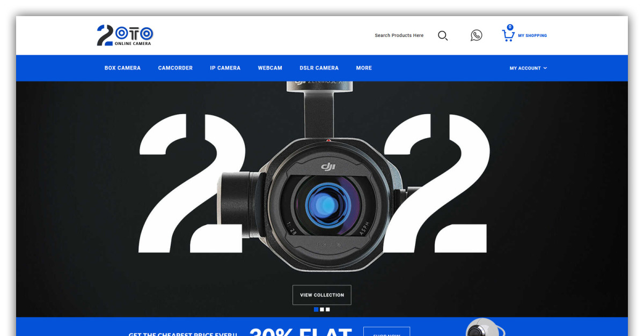This screenshot has height=336, width=644.
Task: Open the Box Camera menu item
Action: [122, 68]
